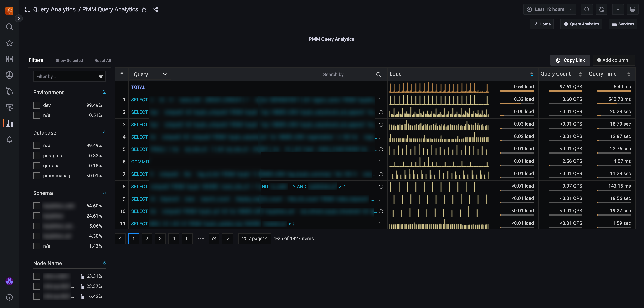This screenshot has height=308, width=644.
Task: Open Starred dashboards star icon in sidebar
Action: 9,43
